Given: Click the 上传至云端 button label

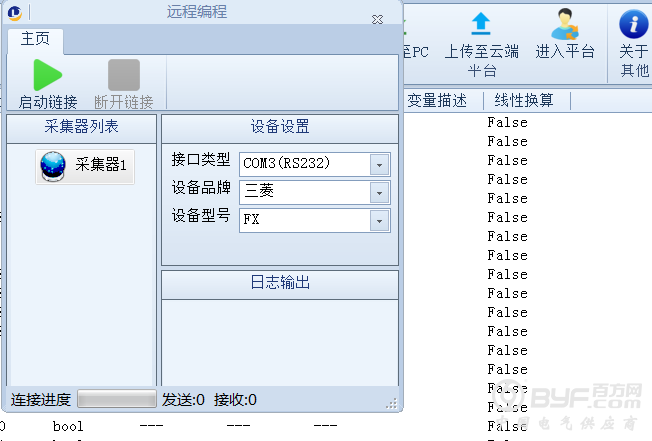Looking at the screenshot, I should tap(482, 52).
